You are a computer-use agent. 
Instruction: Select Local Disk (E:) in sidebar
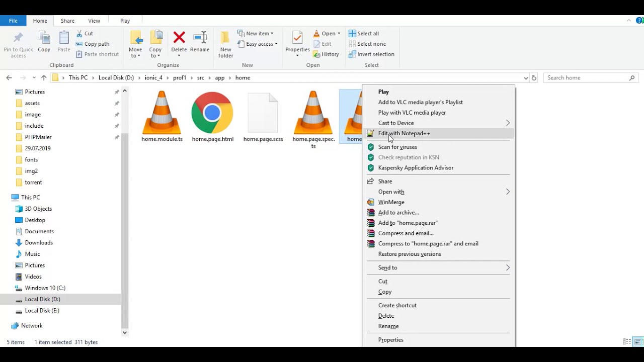[42, 310]
